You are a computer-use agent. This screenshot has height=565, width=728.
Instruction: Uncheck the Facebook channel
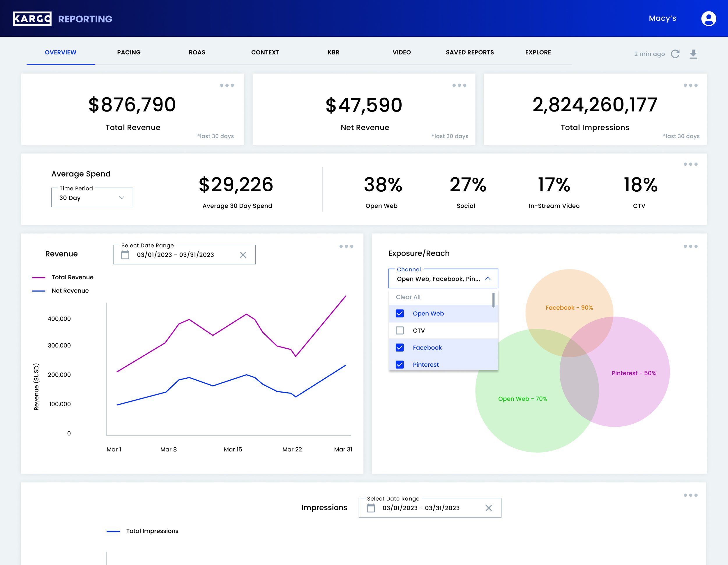pyautogui.click(x=400, y=348)
